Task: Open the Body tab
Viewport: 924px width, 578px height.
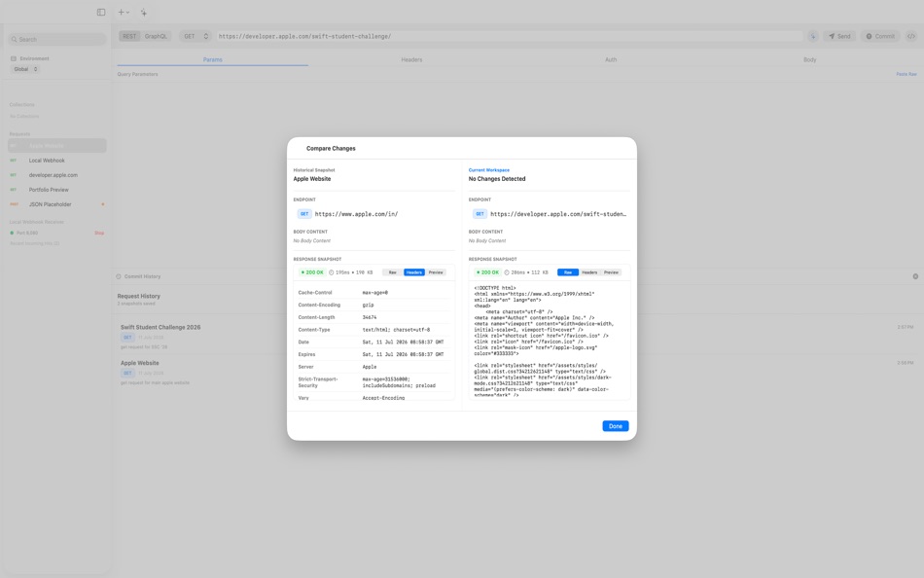Action: 809,59
